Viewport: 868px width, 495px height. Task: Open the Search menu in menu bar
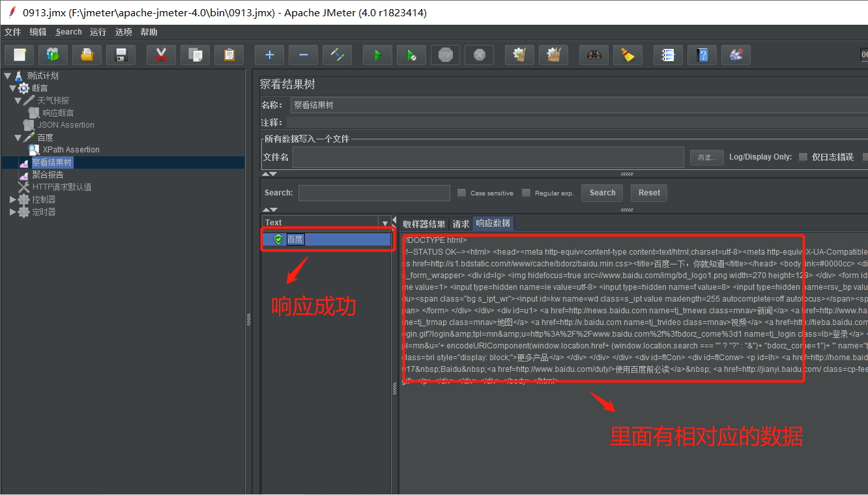coord(68,32)
